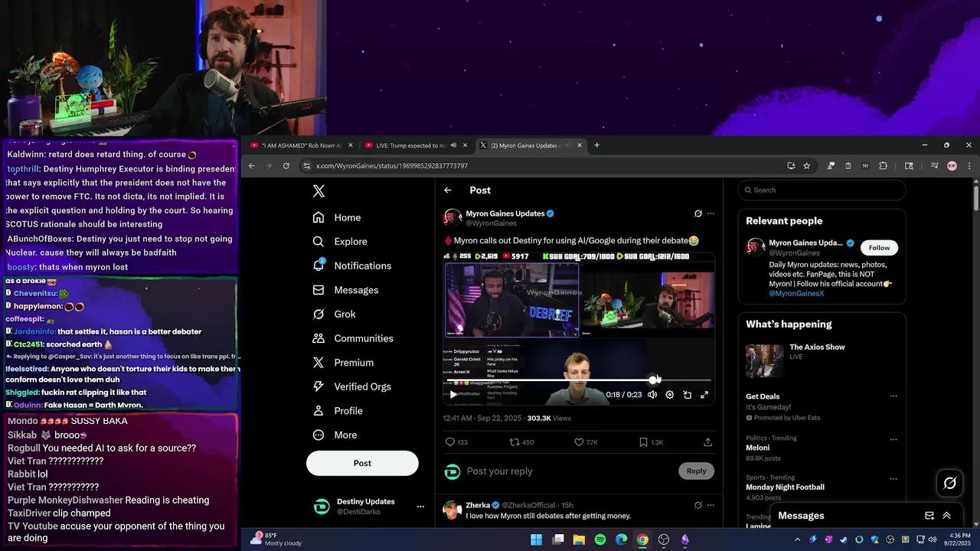Open Monday Night Football trend
Screen dimensions: 980x551
(x=785, y=487)
